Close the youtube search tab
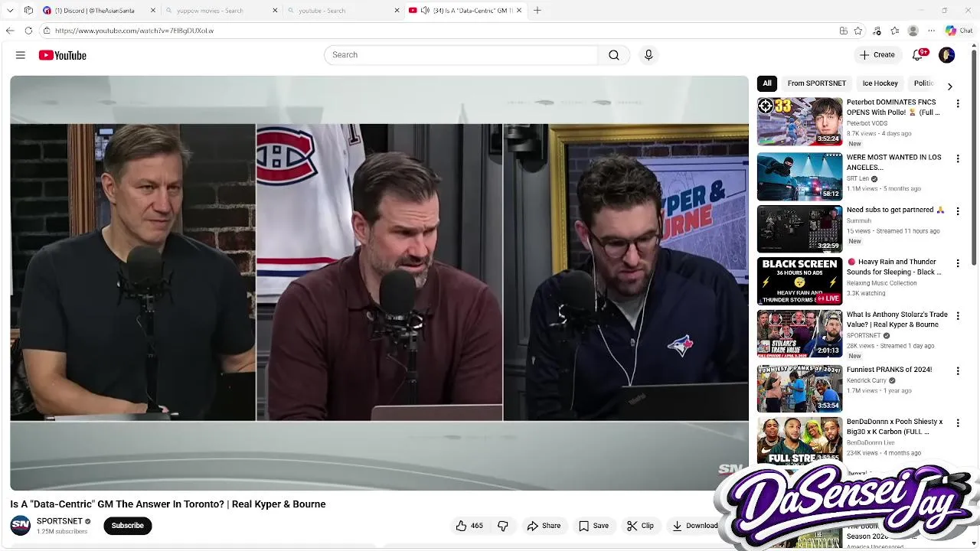Viewport: 980px width, 551px height. pos(397,11)
